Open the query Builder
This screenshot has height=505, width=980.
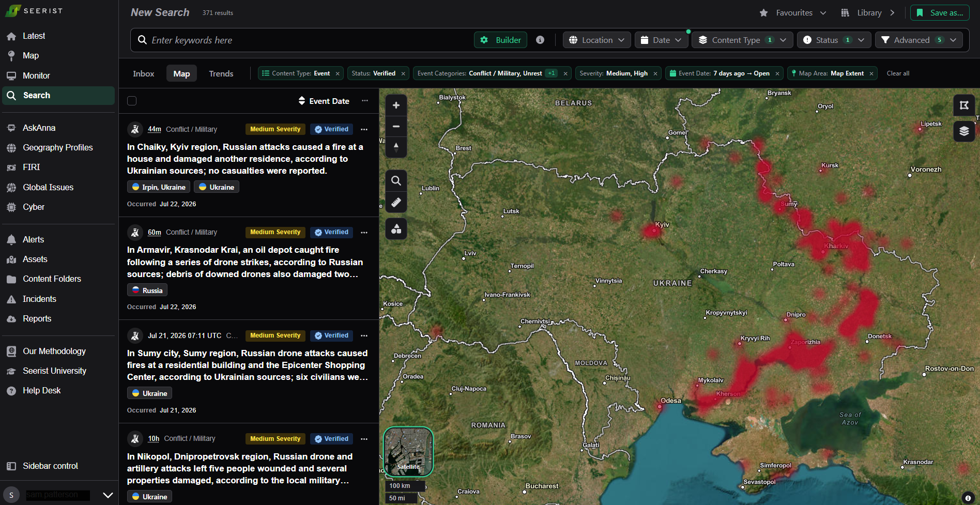pos(500,40)
